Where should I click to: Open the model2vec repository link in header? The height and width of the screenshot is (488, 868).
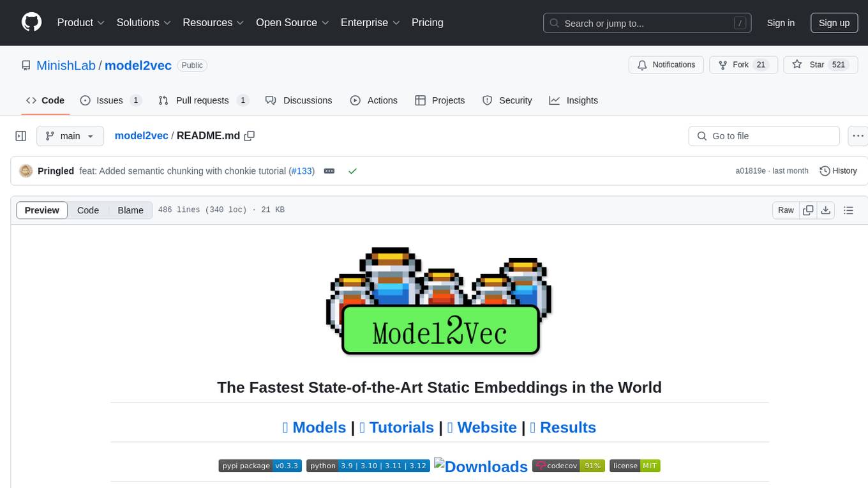tap(138, 65)
